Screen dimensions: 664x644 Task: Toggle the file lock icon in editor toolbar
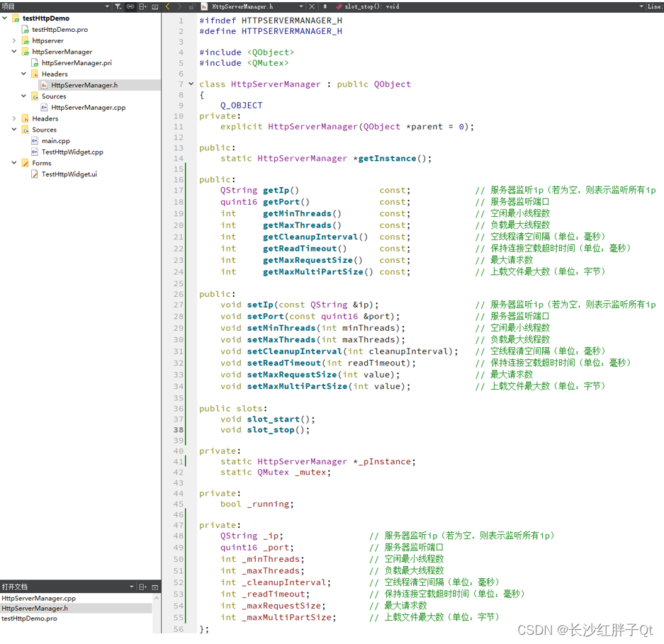[x=191, y=6]
